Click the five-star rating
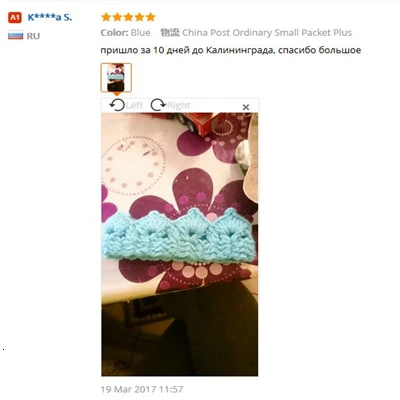Viewport: 400px width, 400px height. (128, 17)
